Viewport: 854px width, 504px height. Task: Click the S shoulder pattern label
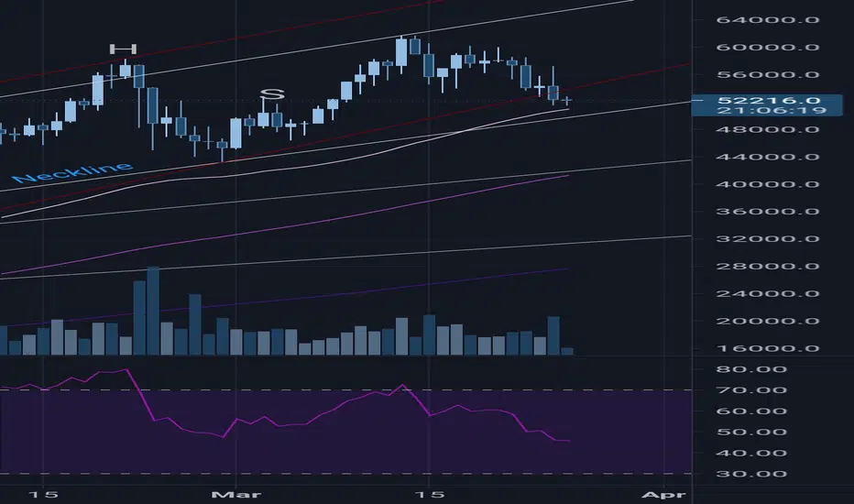click(272, 94)
